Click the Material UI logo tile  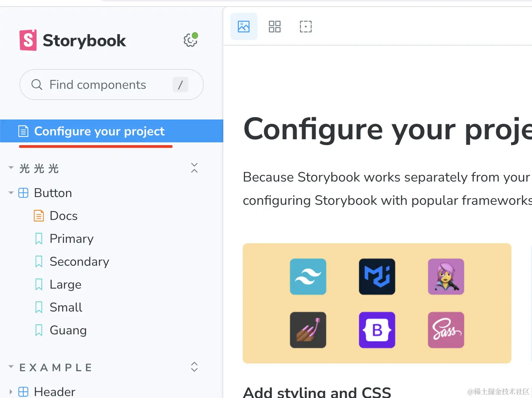(x=377, y=277)
